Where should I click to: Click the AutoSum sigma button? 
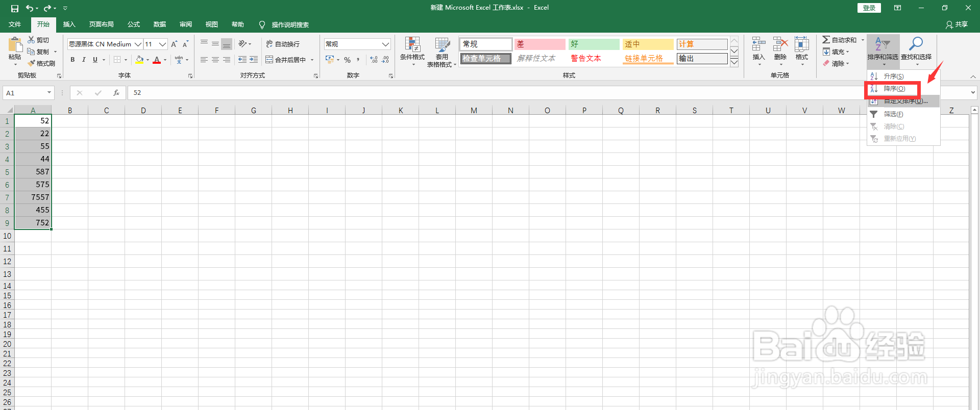[840, 40]
